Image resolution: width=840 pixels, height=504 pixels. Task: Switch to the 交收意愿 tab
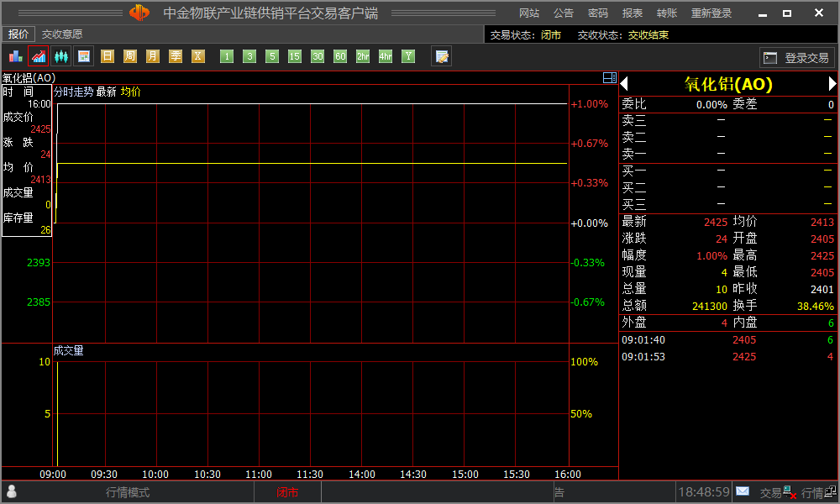point(62,34)
